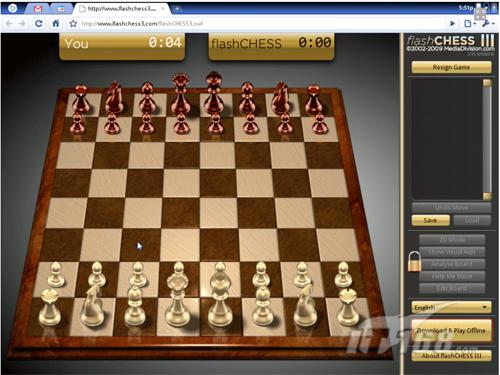Go to the browser home icon

point(56,23)
